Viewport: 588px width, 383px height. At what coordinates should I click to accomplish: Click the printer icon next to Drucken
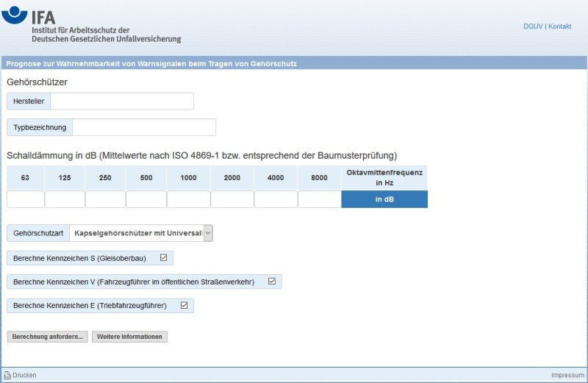7,375
